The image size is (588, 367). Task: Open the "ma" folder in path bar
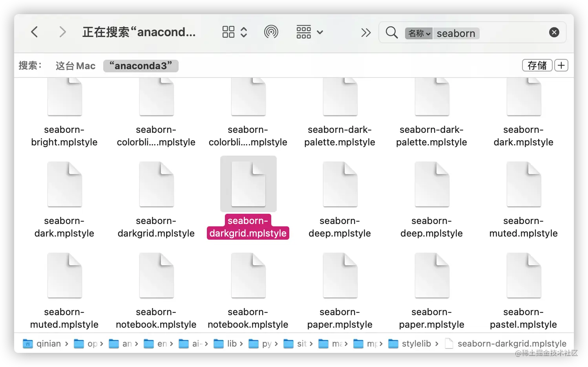pos(330,344)
